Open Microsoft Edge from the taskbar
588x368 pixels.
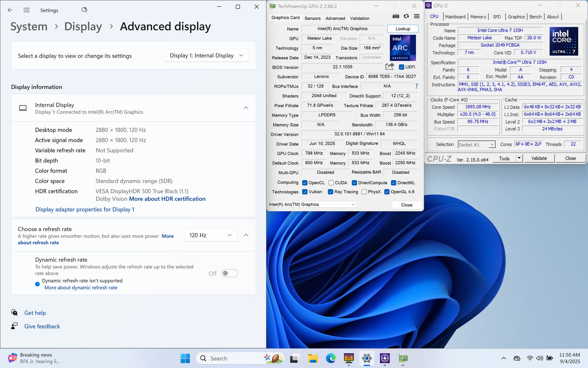click(331, 358)
